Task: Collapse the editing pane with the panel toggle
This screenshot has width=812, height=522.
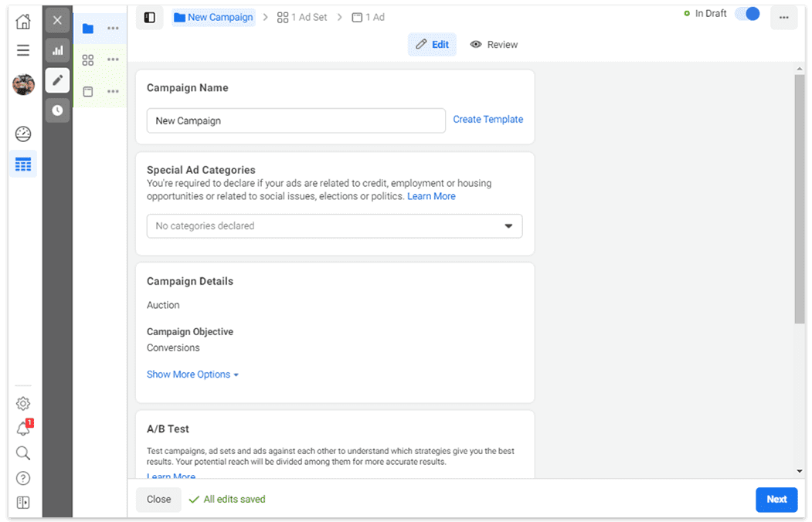Action: coord(149,17)
